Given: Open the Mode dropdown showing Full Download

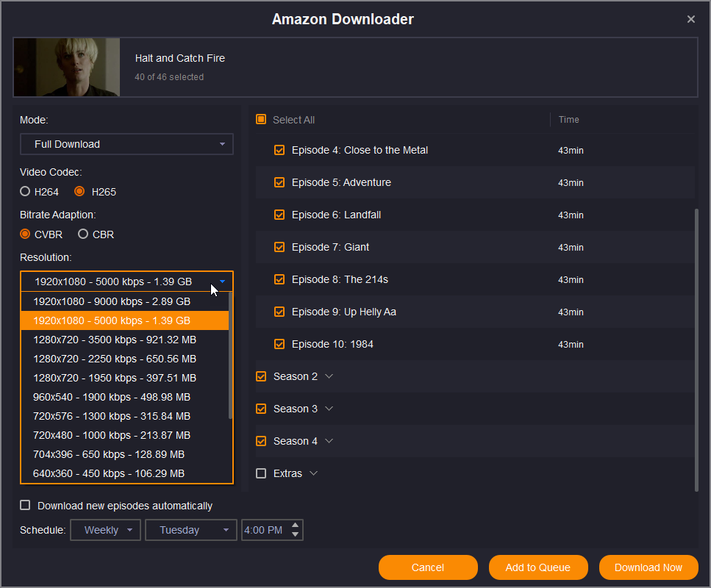Looking at the screenshot, I should coord(126,144).
